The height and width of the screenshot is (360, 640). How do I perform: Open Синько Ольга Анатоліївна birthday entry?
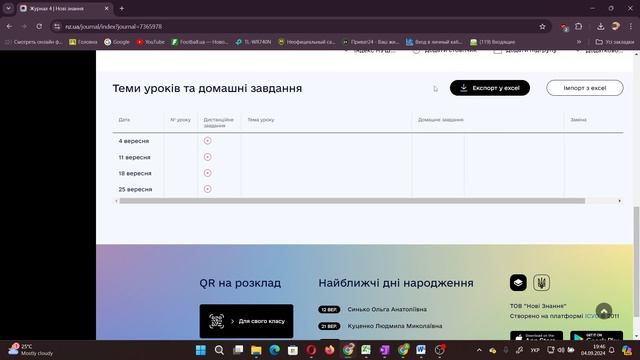point(387,309)
